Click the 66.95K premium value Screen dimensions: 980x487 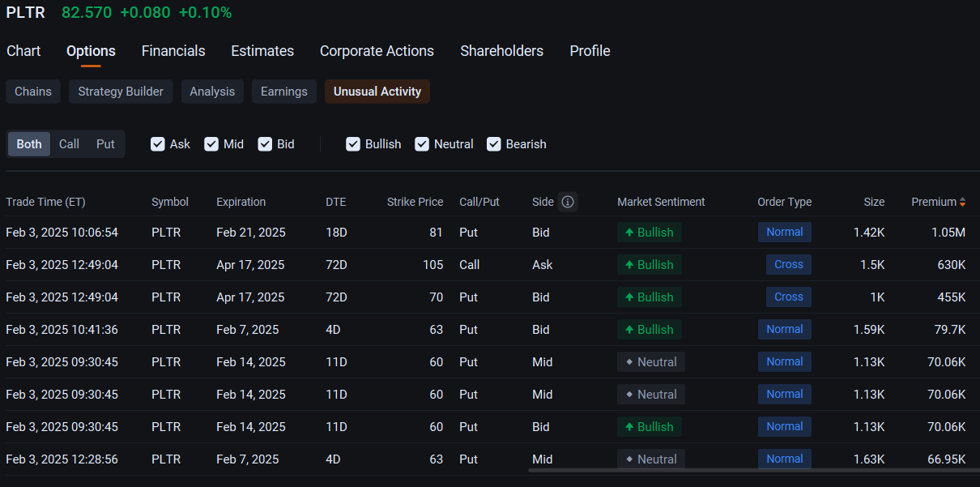tap(947, 459)
